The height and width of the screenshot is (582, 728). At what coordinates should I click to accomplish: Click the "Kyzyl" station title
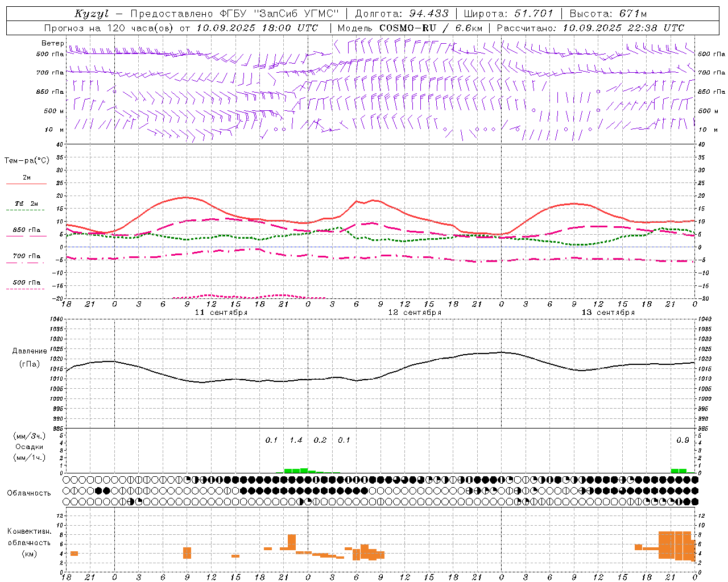point(92,14)
